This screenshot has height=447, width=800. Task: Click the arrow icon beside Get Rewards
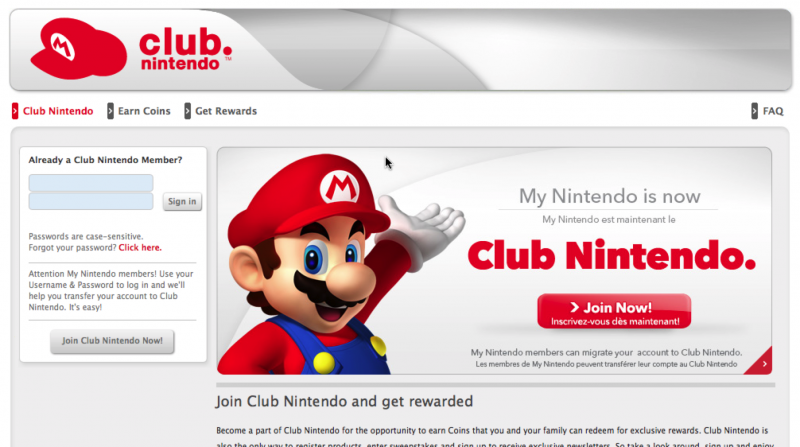[187, 111]
